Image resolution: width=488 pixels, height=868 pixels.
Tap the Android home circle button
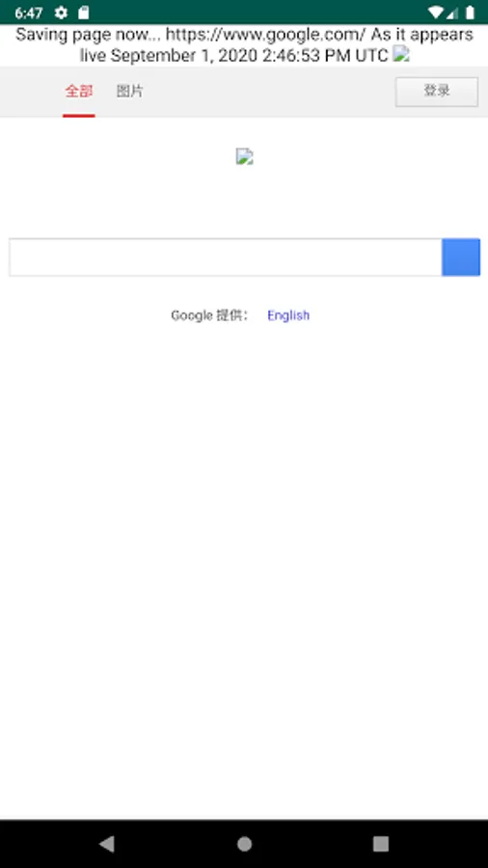(x=244, y=844)
